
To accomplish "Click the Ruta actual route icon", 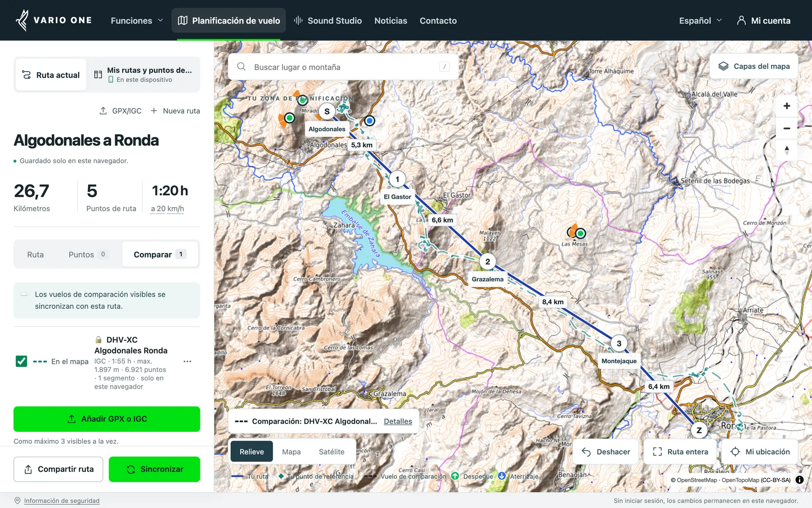I will point(26,75).
